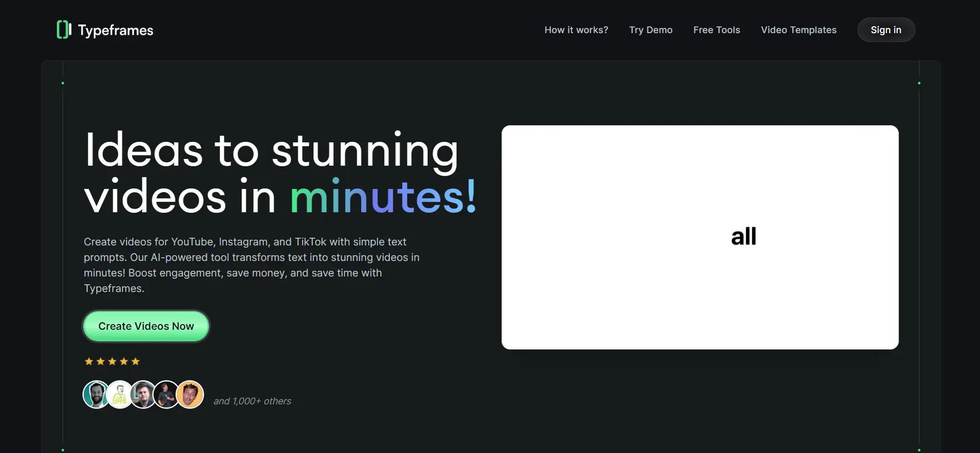This screenshot has height=453, width=980.
Task: Click the gradient word "minutes!" in the headline
Action: click(383, 197)
